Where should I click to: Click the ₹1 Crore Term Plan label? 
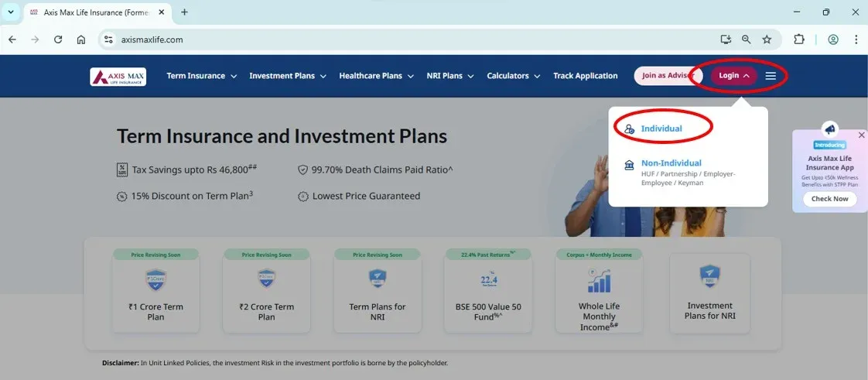155,312
